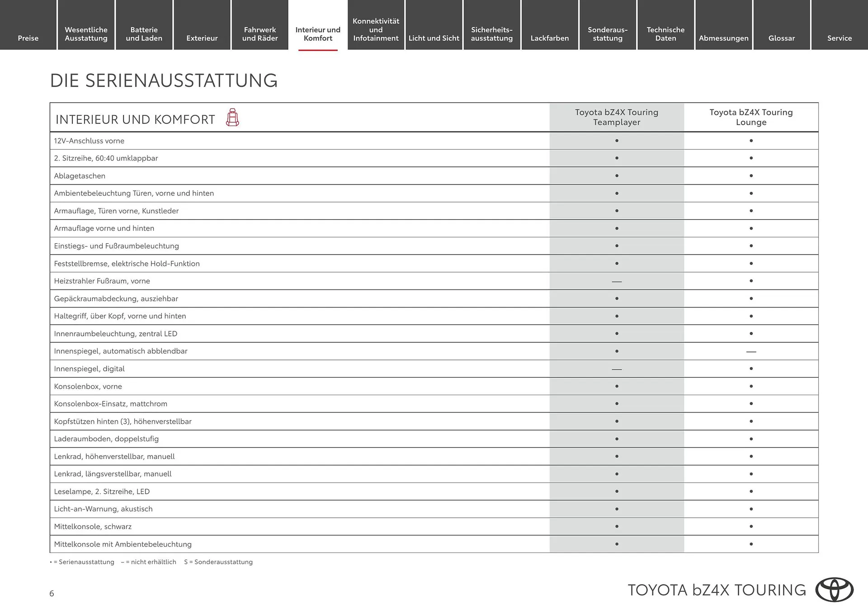Screen dimensions: 868x614
Task: Open the Preise section
Action: (x=28, y=38)
